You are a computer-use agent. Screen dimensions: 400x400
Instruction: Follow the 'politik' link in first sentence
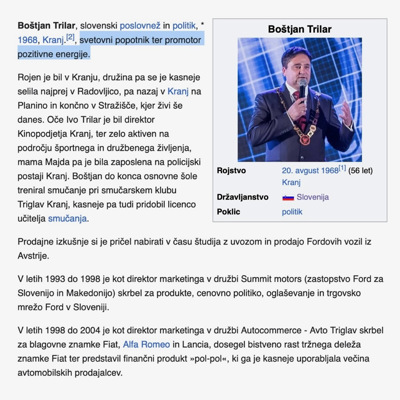coord(184,26)
